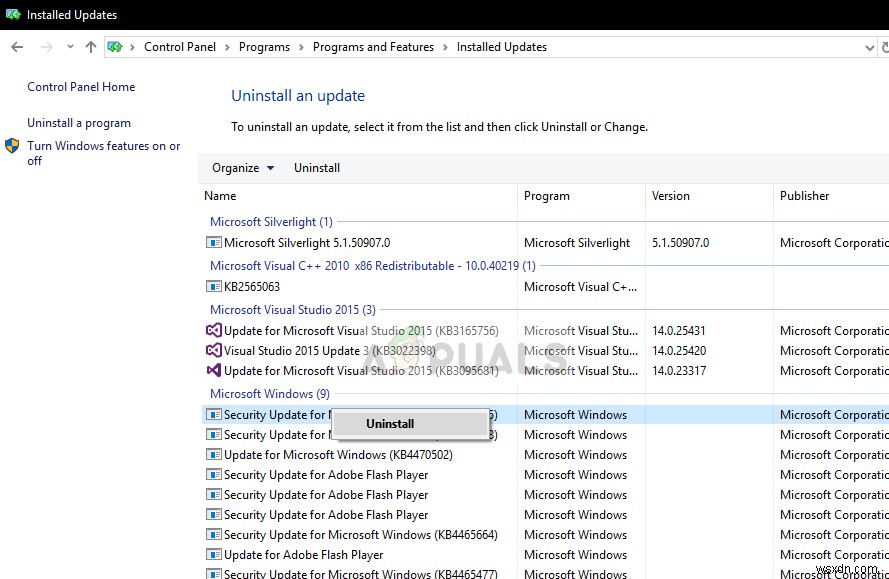This screenshot has width=889, height=579.
Task: Click icon of Update for Adobe Flash Player
Action: pos(213,555)
